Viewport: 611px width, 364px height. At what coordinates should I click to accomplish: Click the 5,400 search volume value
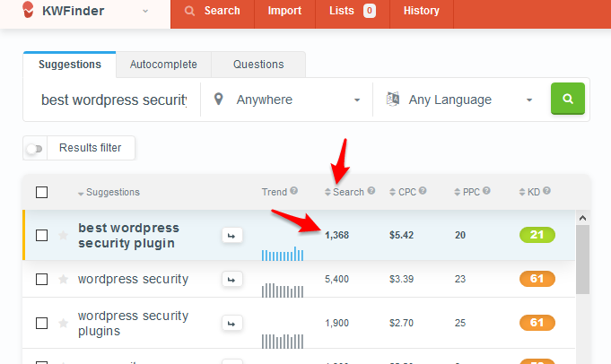point(336,279)
